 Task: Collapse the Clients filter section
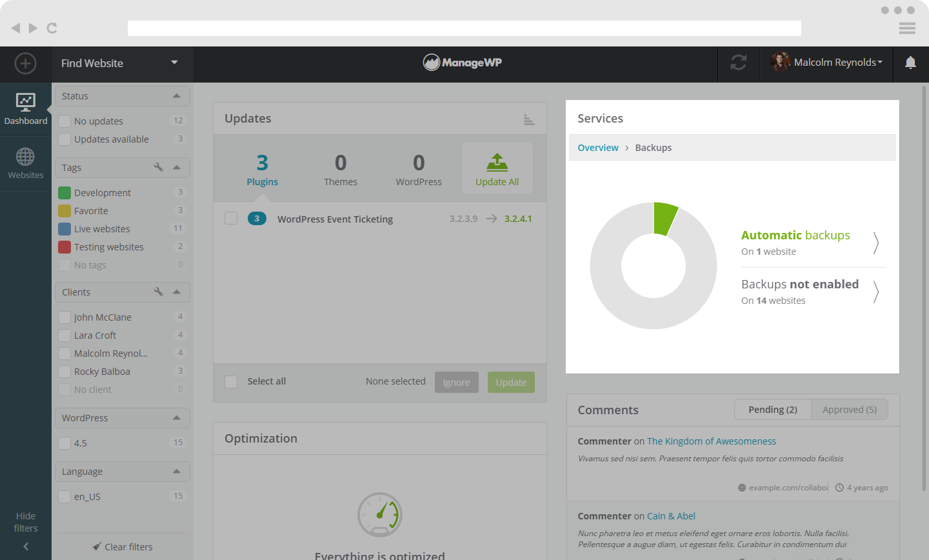pyautogui.click(x=177, y=292)
